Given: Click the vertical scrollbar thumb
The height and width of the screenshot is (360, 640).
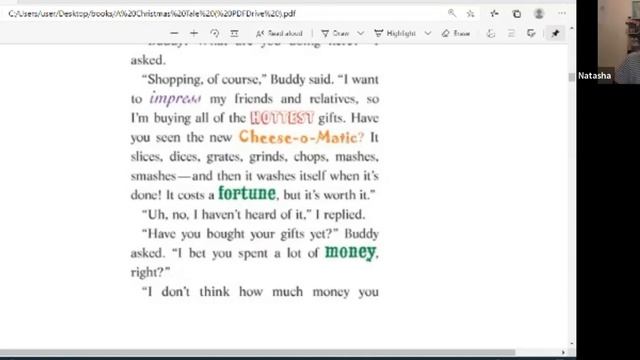Looking at the screenshot, I should (x=571, y=77).
